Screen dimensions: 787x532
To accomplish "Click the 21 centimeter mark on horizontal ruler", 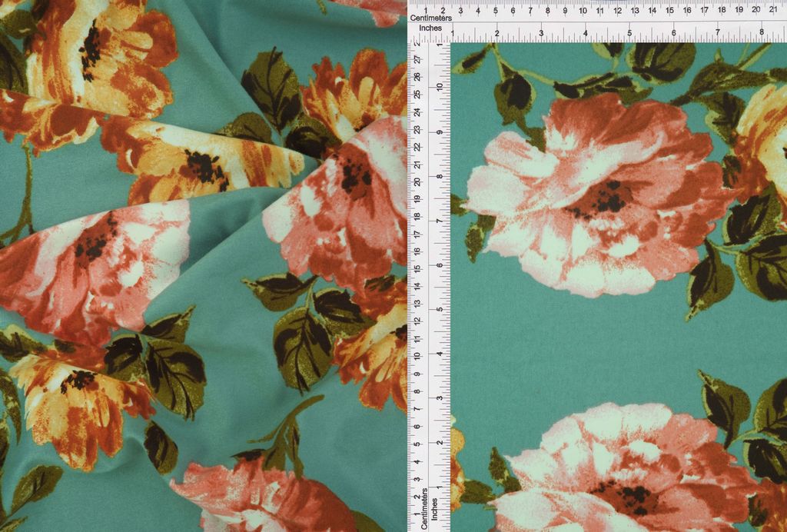I will (773, 9).
